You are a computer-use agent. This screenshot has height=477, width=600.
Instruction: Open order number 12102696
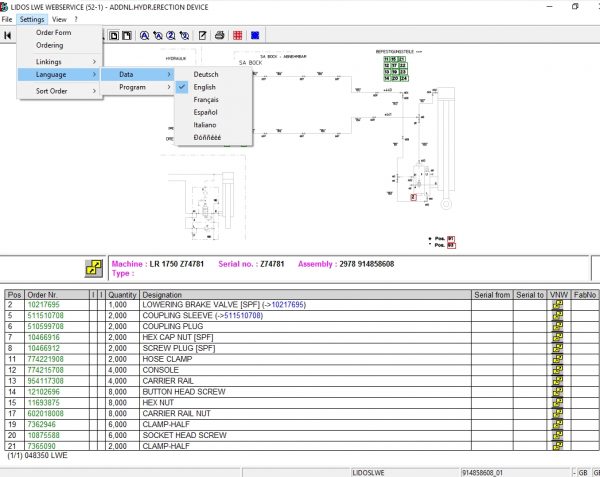[43, 392]
